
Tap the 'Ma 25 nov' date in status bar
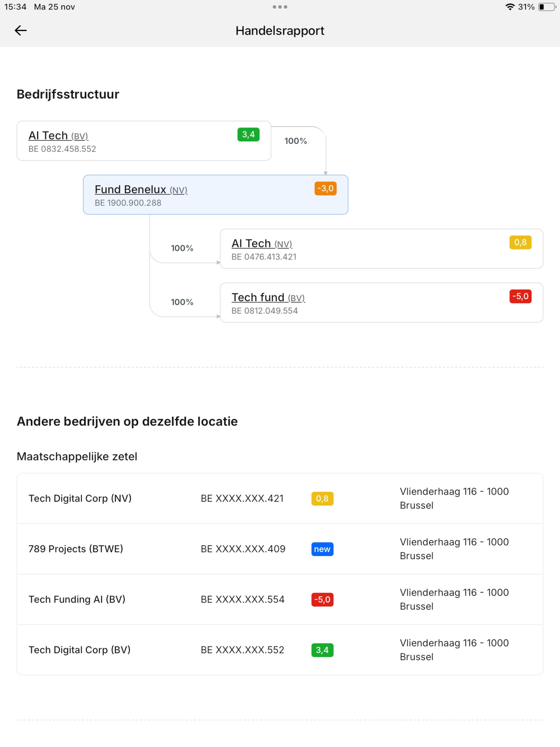(54, 7)
